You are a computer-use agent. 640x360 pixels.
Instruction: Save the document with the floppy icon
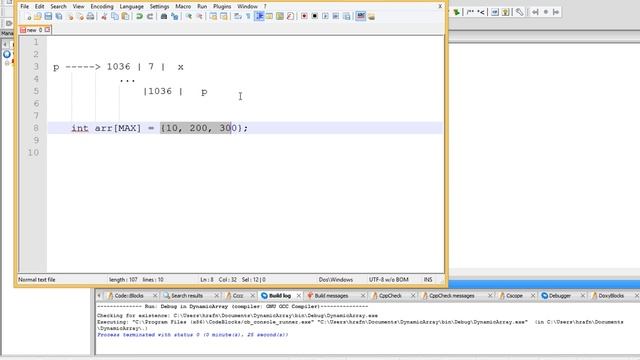pos(48,16)
